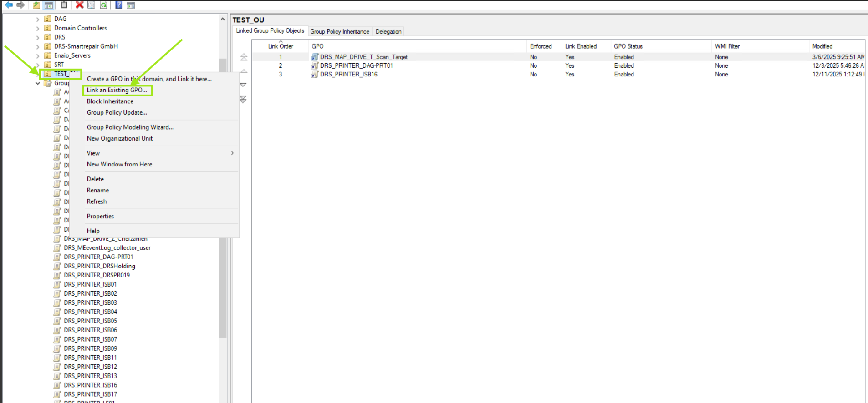Click the DRS_MAP_DRIVE_T_Scan_Target GPO link icon
Screen dimensions: 868x403
(314, 57)
